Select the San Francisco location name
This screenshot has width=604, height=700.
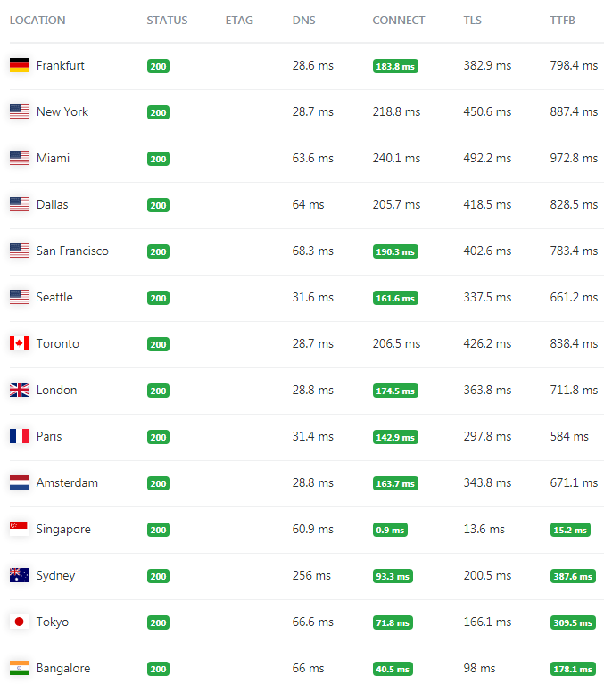coord(72,251)
